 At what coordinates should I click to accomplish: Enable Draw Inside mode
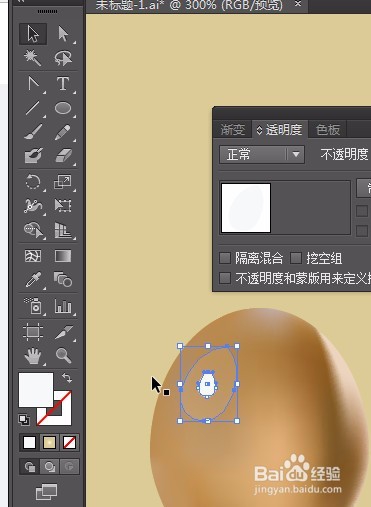(x=69, y=467)
